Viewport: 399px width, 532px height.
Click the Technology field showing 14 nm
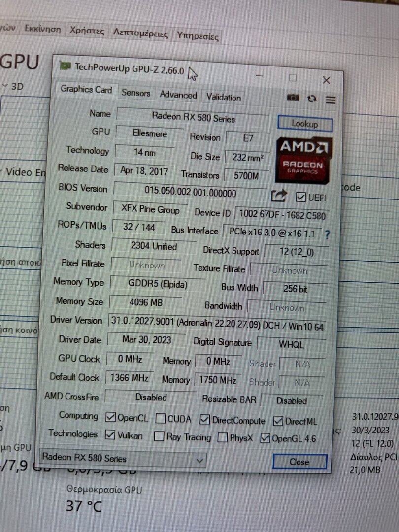tap(144, 152)
